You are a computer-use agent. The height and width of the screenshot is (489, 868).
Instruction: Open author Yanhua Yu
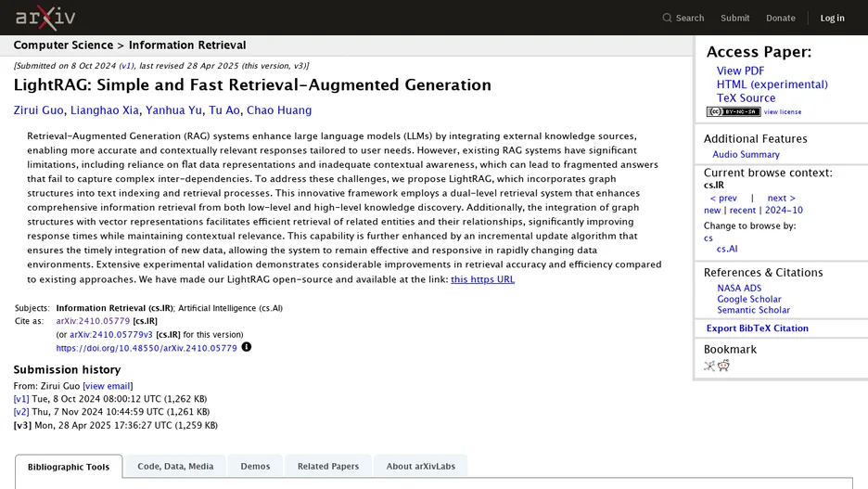173,110
